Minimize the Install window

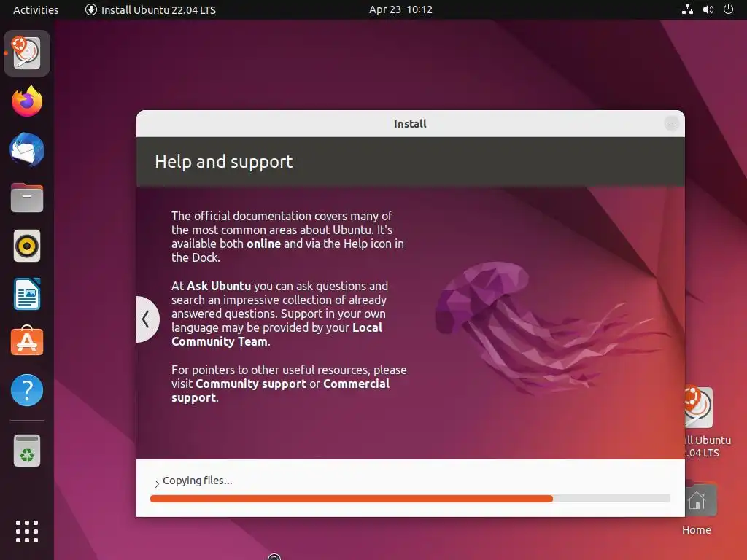tap(672, 124)
